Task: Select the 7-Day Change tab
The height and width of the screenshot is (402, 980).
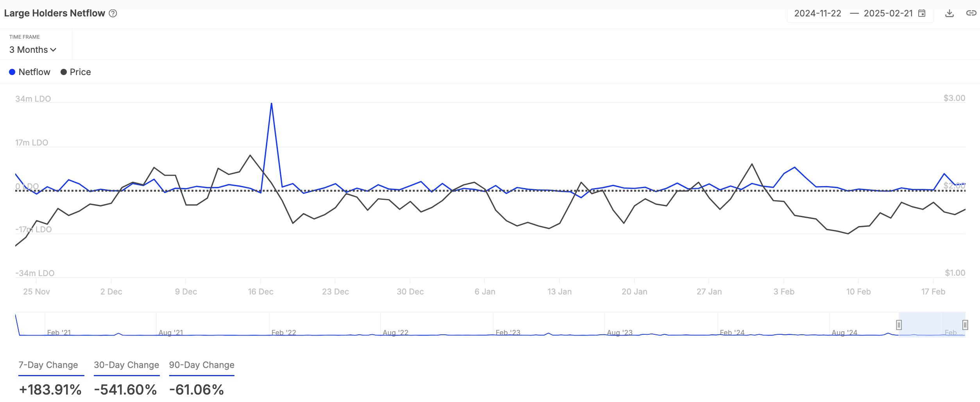Action: click(x=48, y=365)
